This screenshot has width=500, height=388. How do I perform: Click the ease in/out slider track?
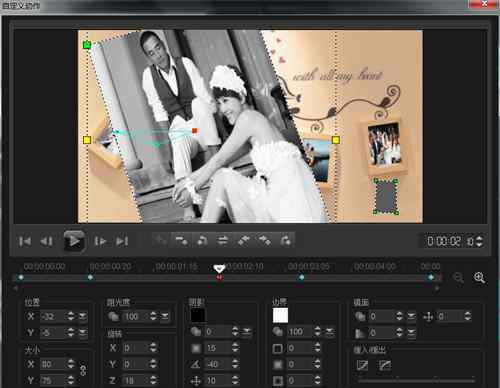pyautogui.click(x=417, y=380)
